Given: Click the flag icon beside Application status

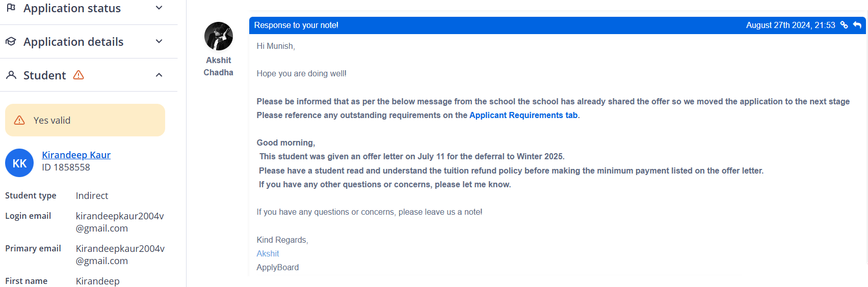Looking at the screenshot, I should click(11, 8).
